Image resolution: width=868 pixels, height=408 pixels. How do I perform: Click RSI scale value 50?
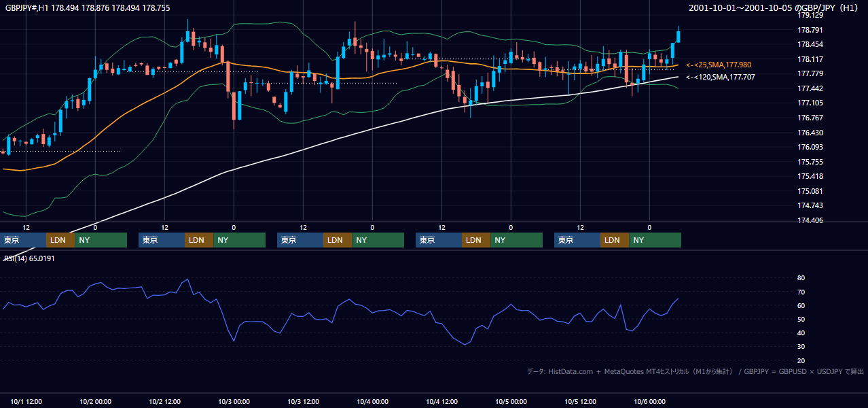click(x=801, y=319)
